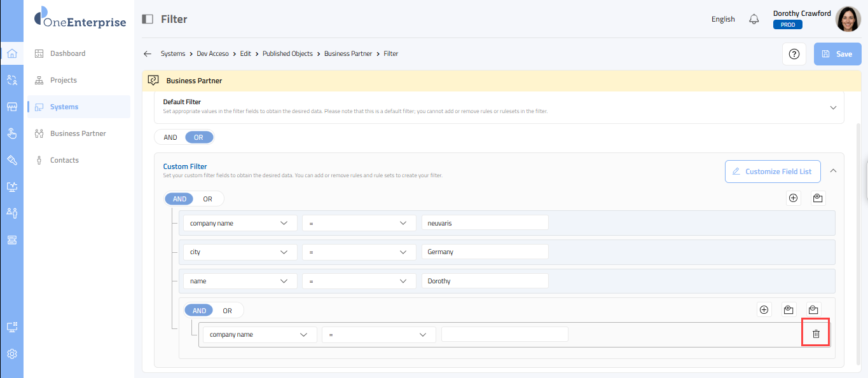
Task: Go to Projects in the sidebar
Action: point(63,80)
